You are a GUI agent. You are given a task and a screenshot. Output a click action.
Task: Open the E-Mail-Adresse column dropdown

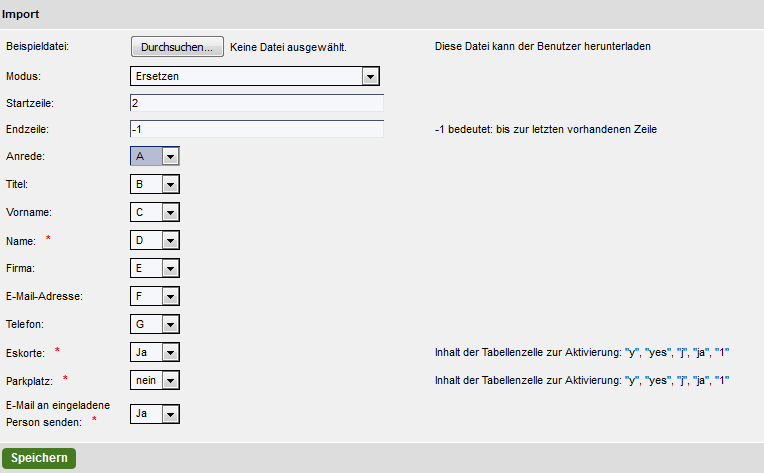coord(155,296)
